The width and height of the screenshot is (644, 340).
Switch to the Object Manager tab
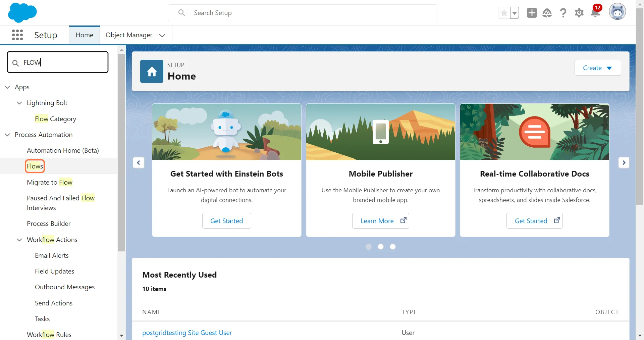[129, 35]
